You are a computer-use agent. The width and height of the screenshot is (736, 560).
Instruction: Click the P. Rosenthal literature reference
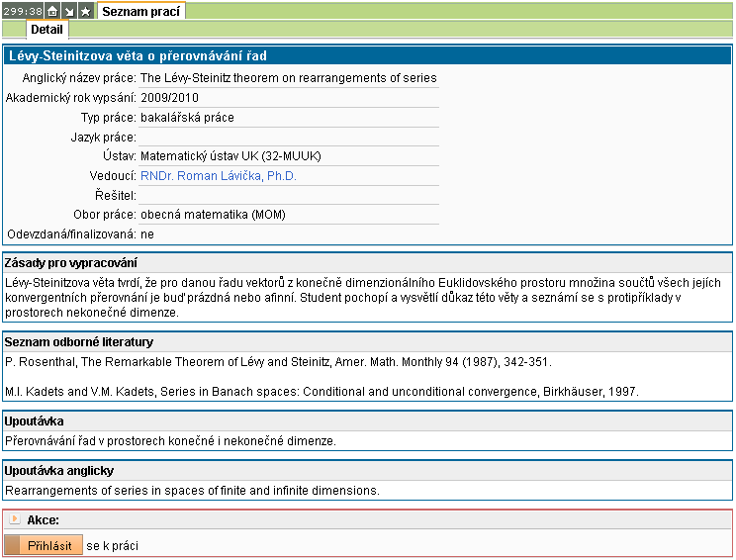(278, 362)
